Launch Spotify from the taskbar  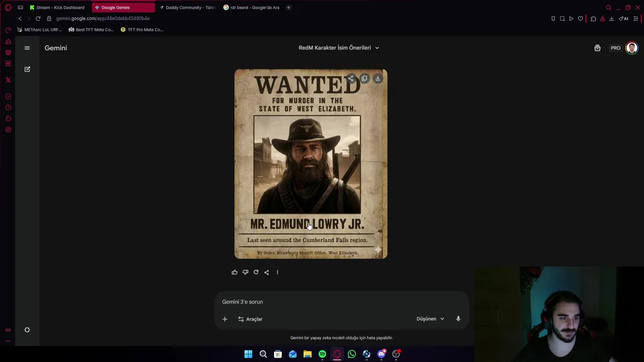point(322,354)
